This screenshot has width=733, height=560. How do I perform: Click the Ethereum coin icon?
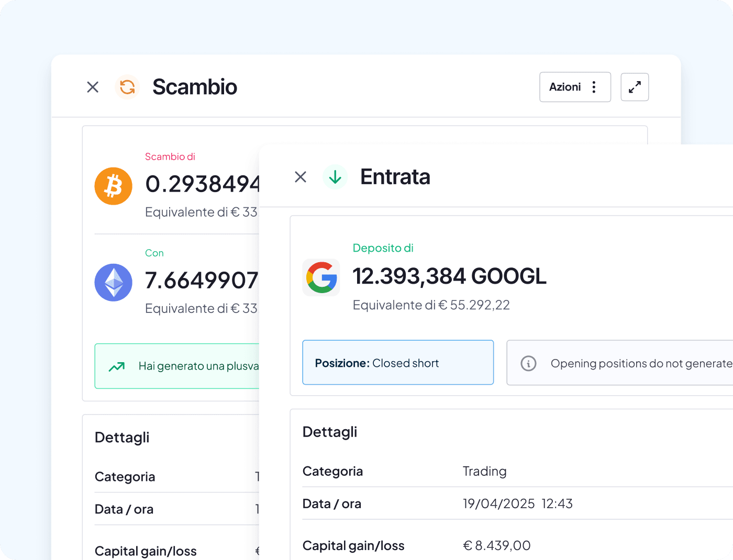pos(114,282)
